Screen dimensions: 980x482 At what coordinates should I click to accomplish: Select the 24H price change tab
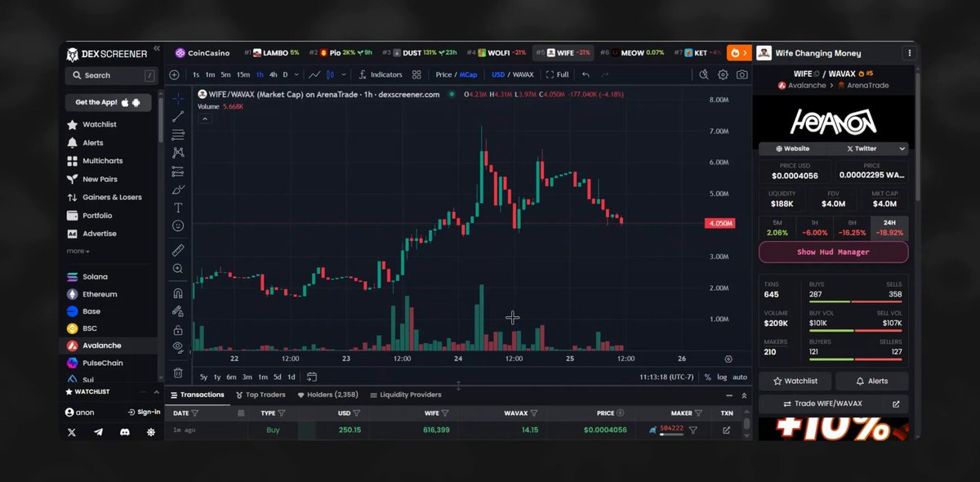point(890,228)
